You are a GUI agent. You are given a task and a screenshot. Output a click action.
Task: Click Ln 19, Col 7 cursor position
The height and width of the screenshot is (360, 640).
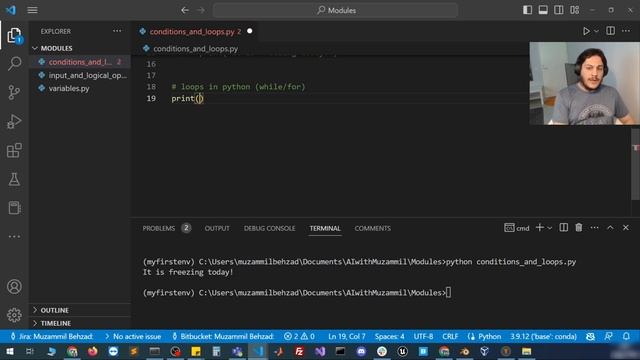pyautogui.click(x=347, y=337)
